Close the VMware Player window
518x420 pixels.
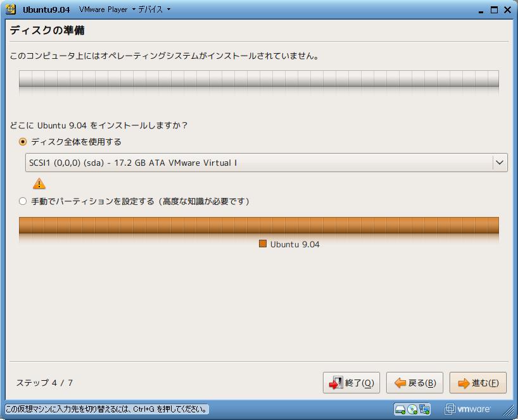(508, 10)
